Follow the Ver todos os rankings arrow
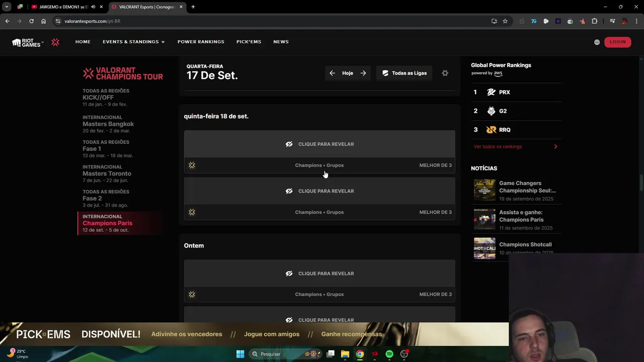This screenshot has height=362, width=644. [555, 147]
